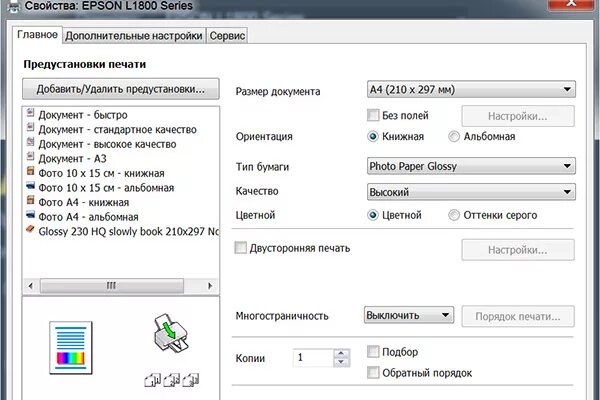Open 'Качество' Высокий dropdown
Screen dimensions: 600x400
click(471, 192)
